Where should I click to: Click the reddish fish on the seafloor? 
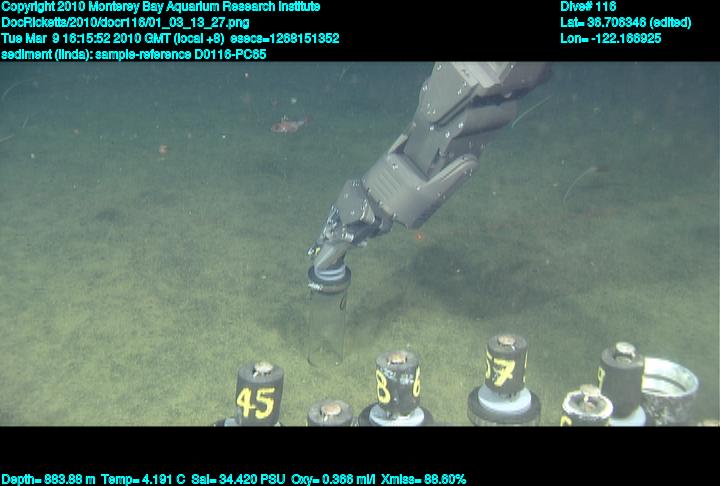(x=288, y=124)
